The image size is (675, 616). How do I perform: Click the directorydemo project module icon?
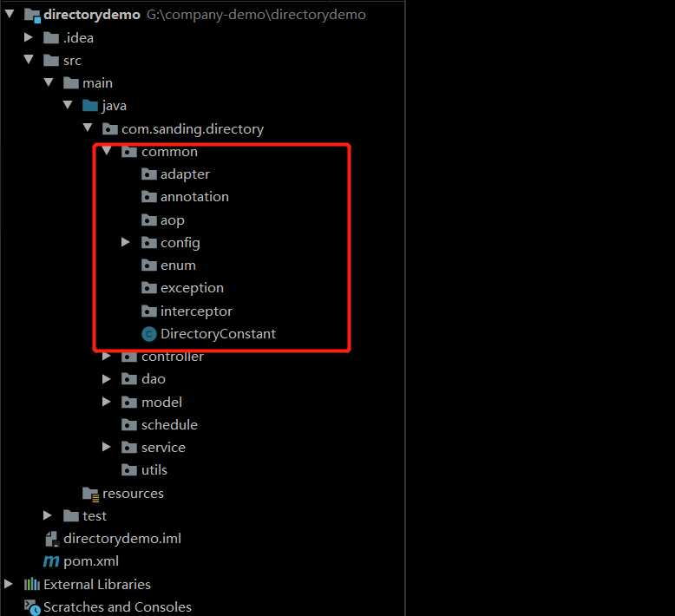32,16
